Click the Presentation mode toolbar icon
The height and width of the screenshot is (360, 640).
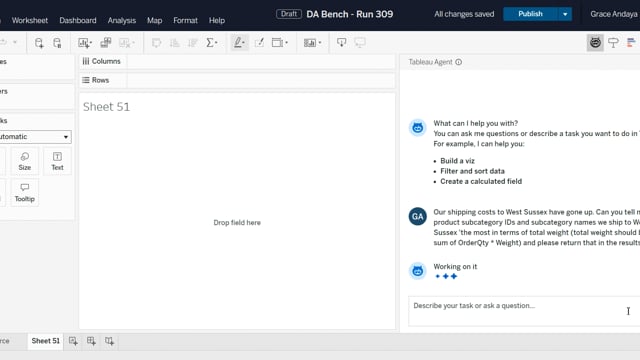tap(360, 43)
